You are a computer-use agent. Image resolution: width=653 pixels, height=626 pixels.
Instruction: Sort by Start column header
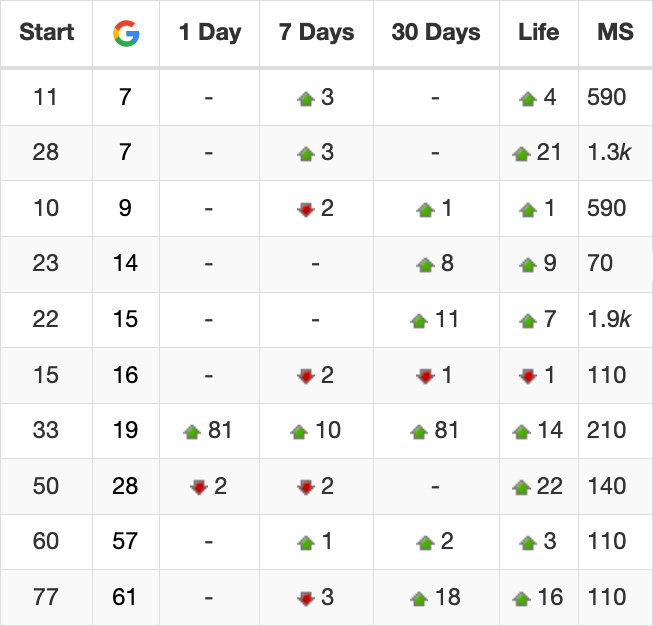coord(47,32)
